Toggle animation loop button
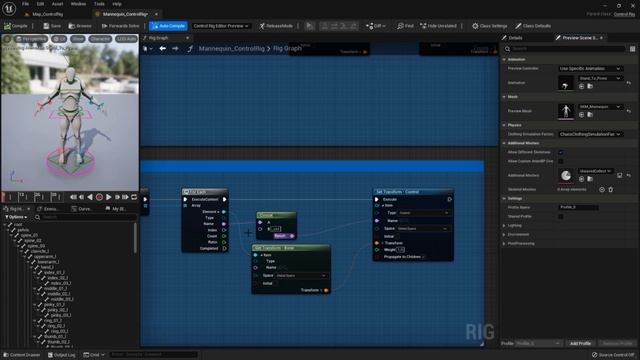This screenshot has width=640, height=360. point(134,197)
